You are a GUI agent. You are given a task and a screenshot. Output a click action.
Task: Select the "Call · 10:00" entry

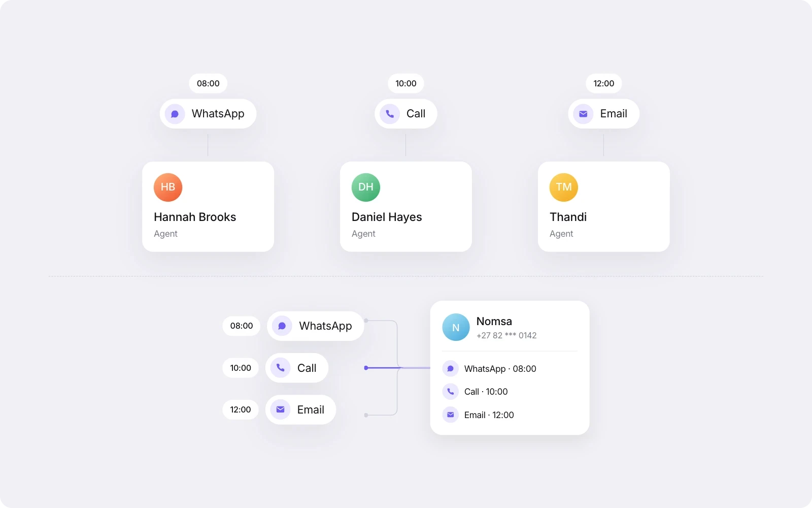click(475, 392)
